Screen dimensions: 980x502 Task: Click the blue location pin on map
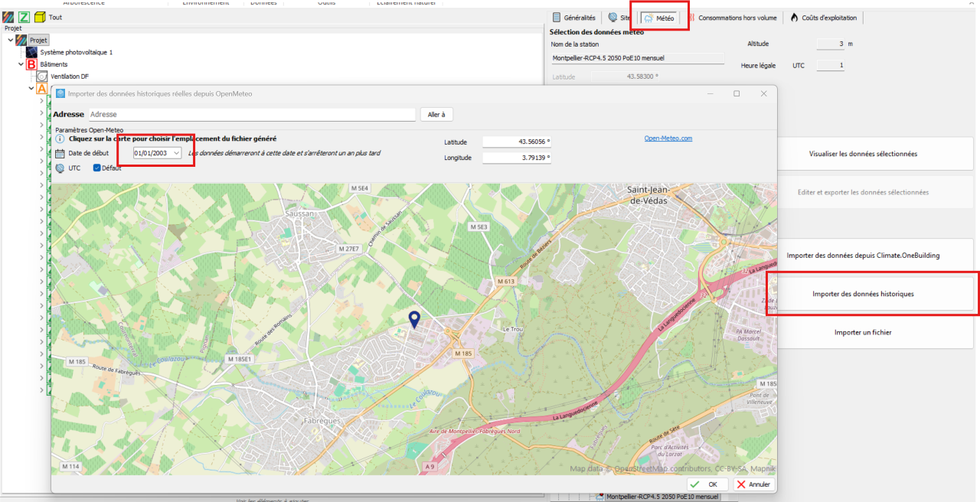click(414, 321)
